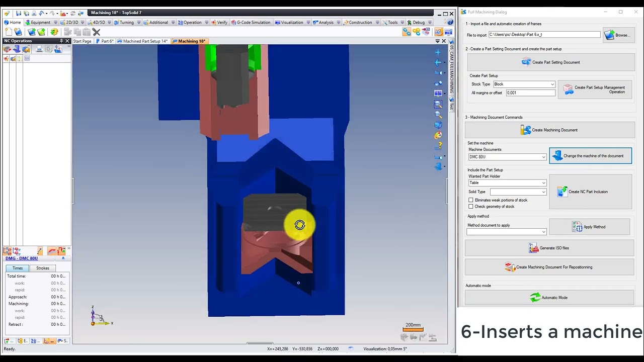Switch to the Part 6* document tab
The image size is (644, 362).
coord(106,41)
